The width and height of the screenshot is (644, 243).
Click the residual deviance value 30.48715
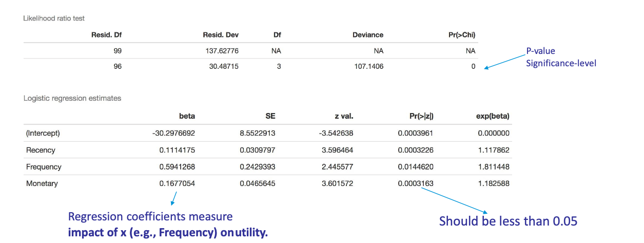(223, 66)
